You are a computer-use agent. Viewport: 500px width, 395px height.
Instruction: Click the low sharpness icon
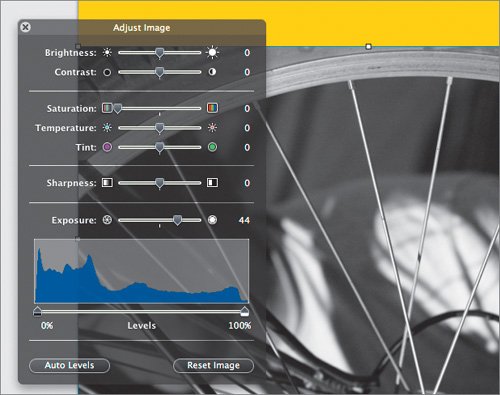tap(107, 183)
